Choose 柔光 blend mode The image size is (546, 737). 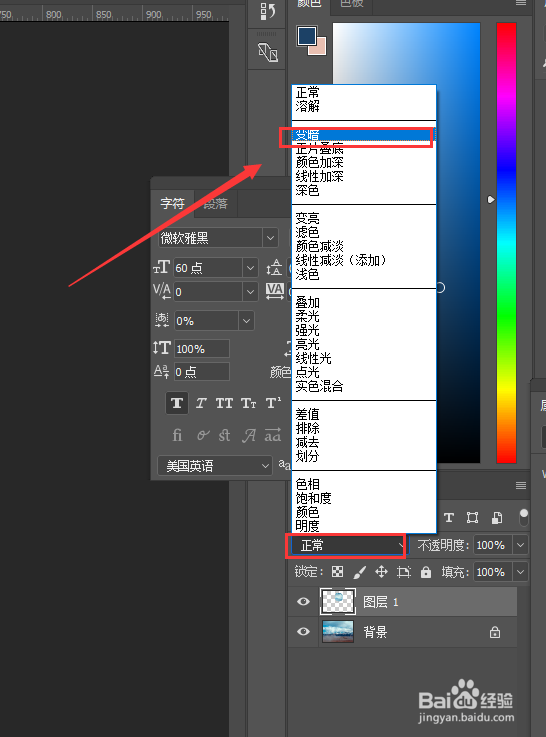364,316
